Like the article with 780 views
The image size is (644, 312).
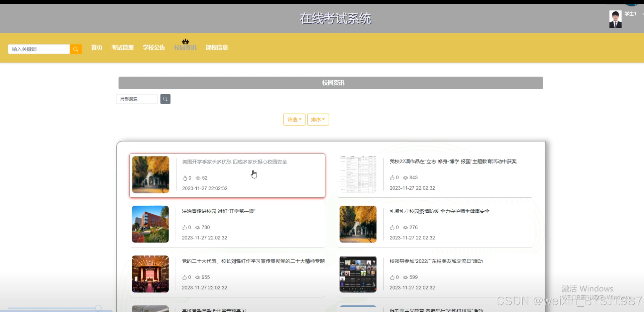click(x=185, y=228)
